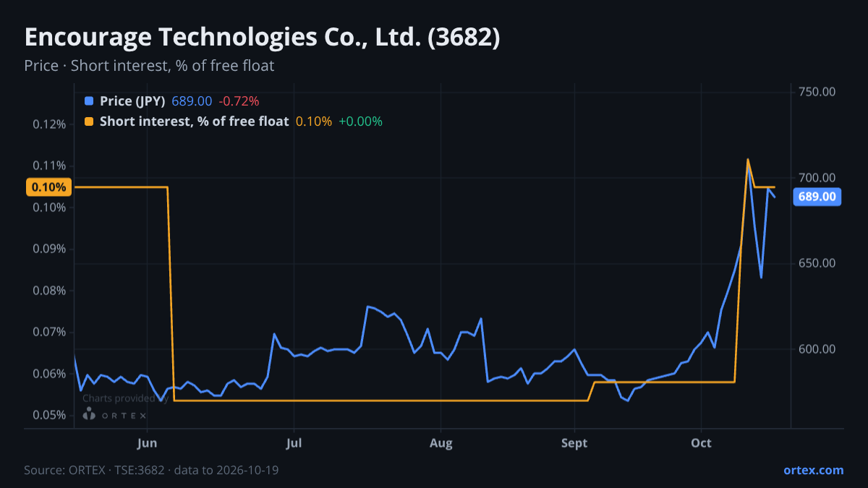Click the Jul label on the x-axis

[294, 443]
